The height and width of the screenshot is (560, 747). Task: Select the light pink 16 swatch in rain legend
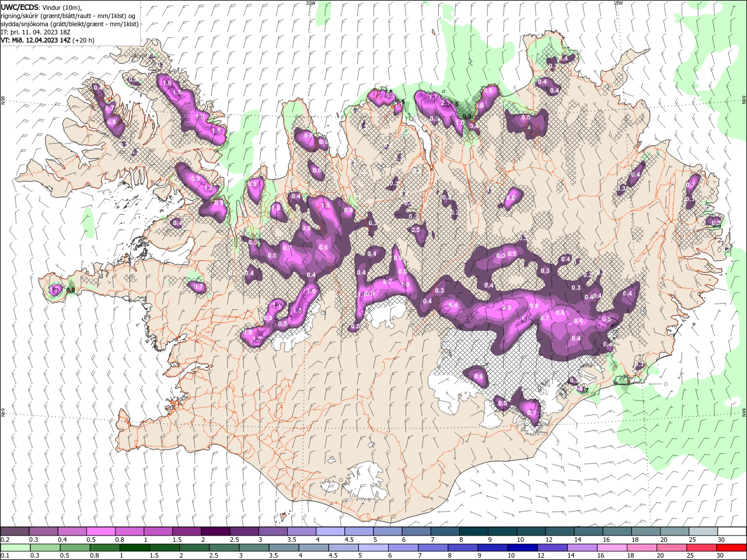tap(612, 548)
